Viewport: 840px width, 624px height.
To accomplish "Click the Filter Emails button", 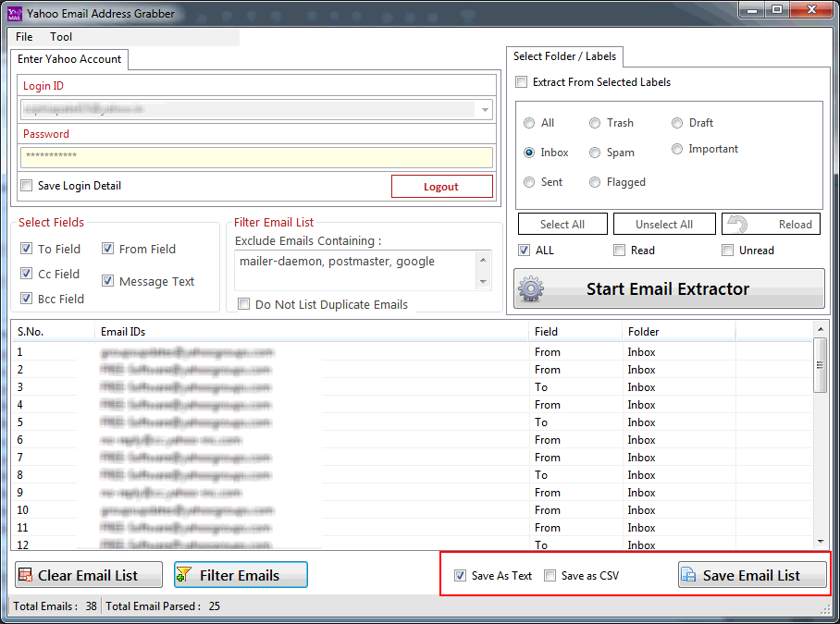I will click(x=241, y=575).
